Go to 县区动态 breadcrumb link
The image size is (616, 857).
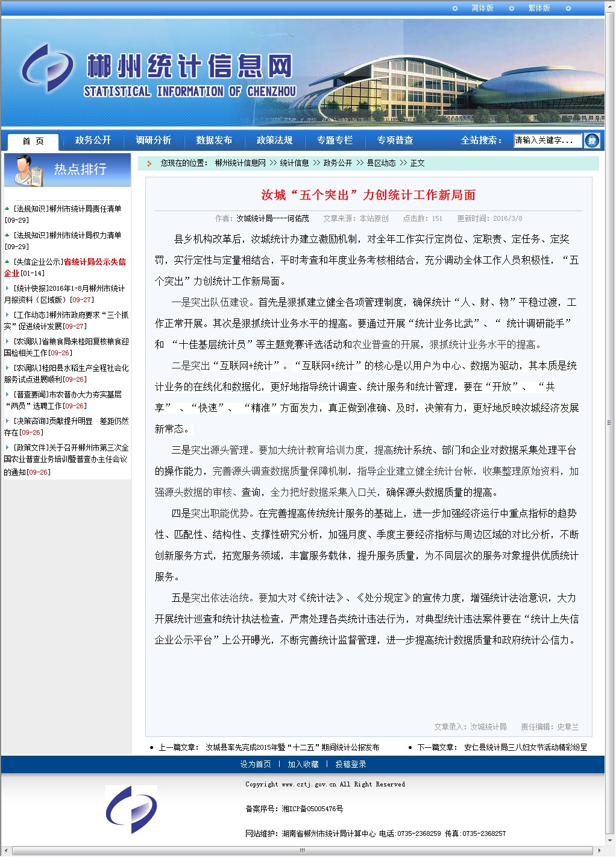pos(381,163)
